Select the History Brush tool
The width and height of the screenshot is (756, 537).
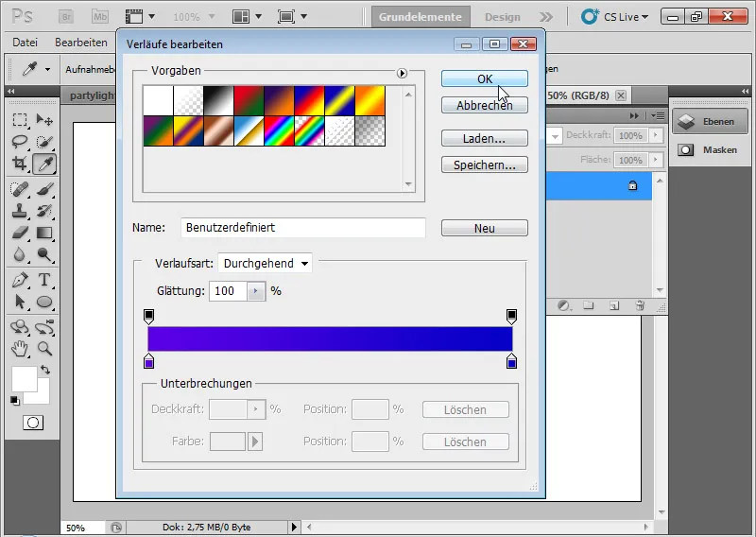(44, 211)
